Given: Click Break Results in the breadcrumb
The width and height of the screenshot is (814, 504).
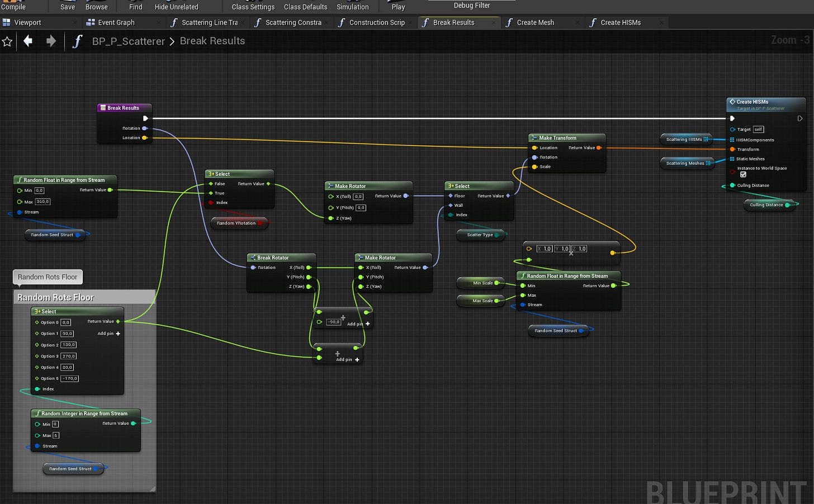Looking at the screenshot, I should [x=212, y=41].
